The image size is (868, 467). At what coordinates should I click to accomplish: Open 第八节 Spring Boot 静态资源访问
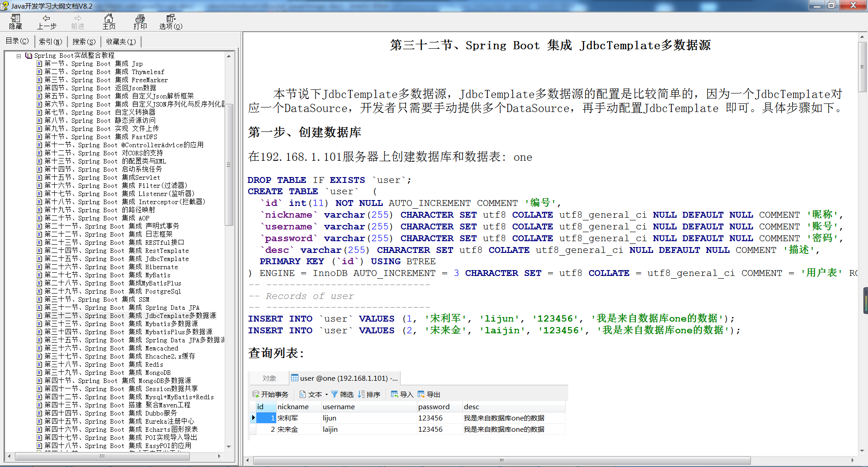pos(99,121)
